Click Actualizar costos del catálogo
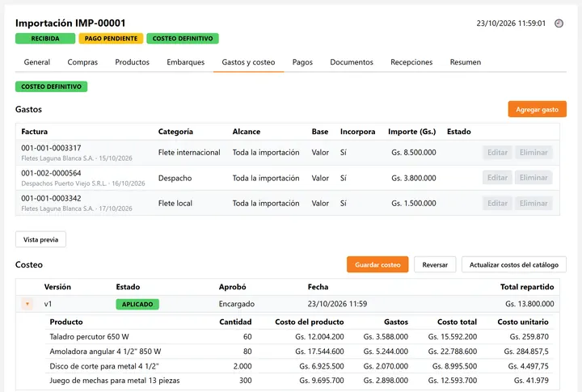Viewport: 582px width, 392px height. tap(514, 264)
